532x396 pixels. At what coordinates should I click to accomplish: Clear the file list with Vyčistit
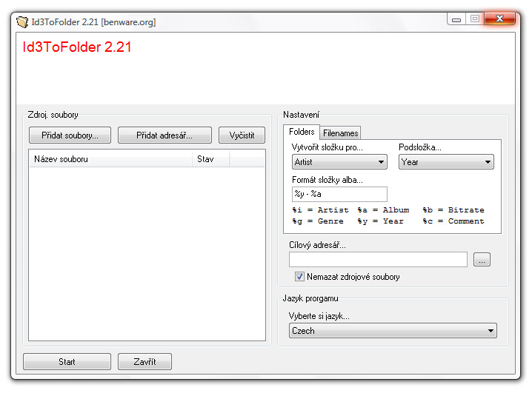[242, 135]
